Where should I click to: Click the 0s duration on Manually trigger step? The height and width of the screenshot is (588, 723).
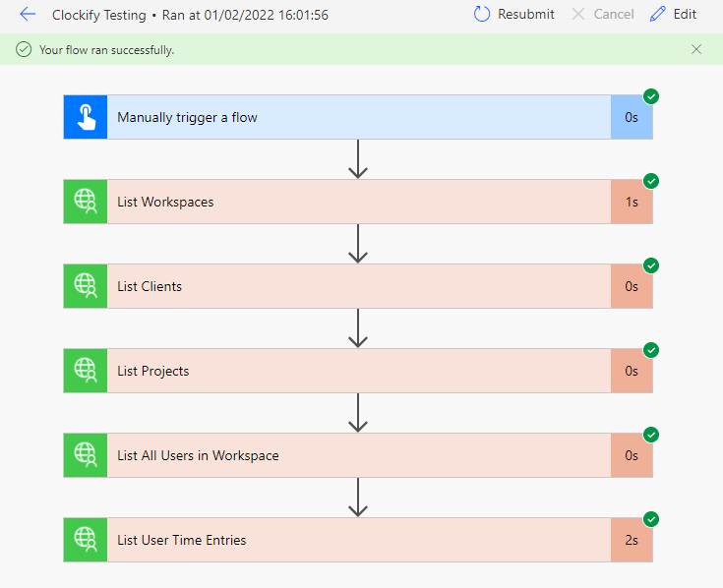coord(632,118)
